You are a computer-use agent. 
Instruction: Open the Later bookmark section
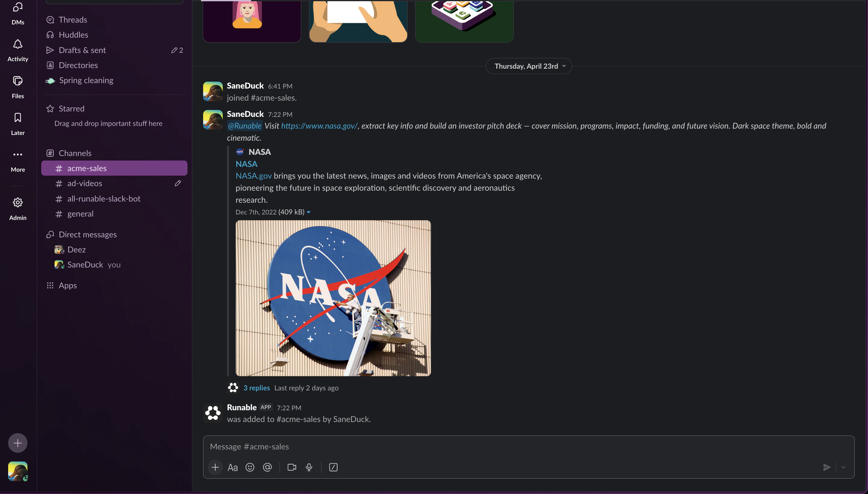point(18,124)
